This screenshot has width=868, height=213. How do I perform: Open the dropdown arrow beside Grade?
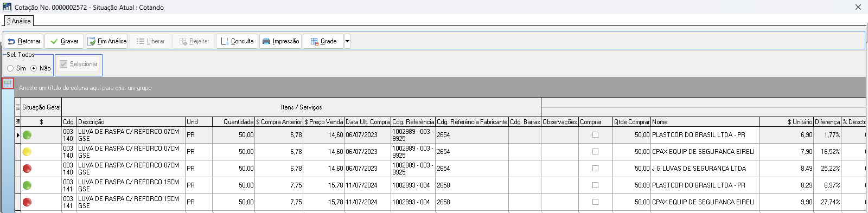click(347, 41)
